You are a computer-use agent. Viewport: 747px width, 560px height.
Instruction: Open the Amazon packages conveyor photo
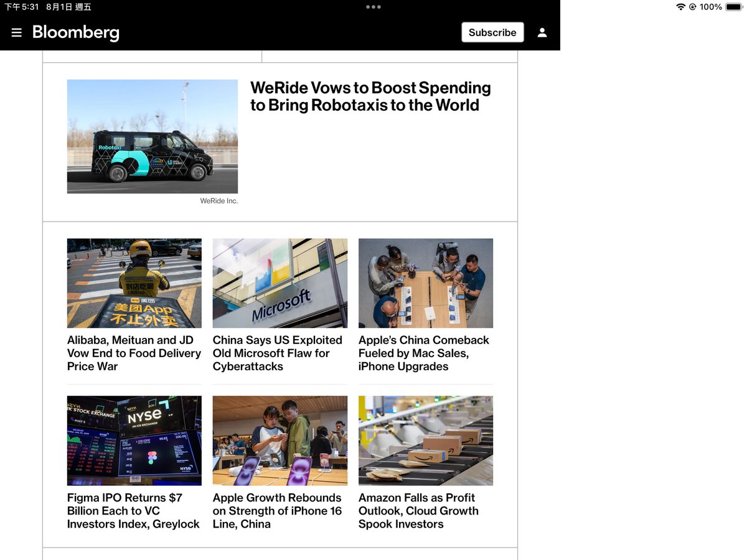coord(426,441)
